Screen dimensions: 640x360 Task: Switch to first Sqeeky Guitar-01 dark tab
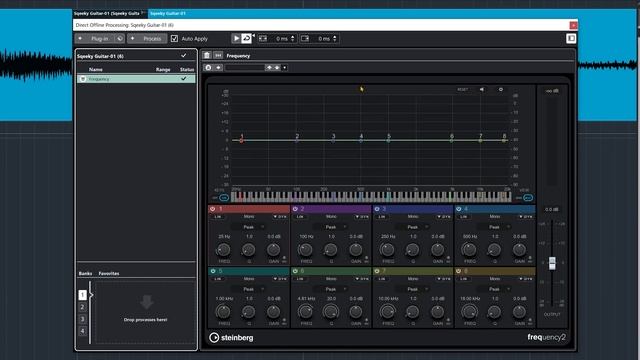(x=107, y=13)
